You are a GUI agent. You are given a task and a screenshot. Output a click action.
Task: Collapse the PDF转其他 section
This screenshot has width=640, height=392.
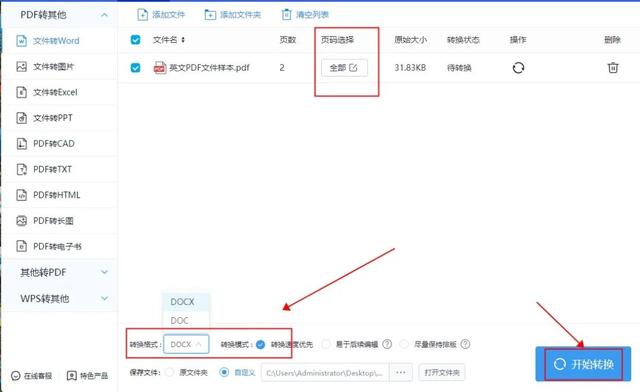(104, 15)
